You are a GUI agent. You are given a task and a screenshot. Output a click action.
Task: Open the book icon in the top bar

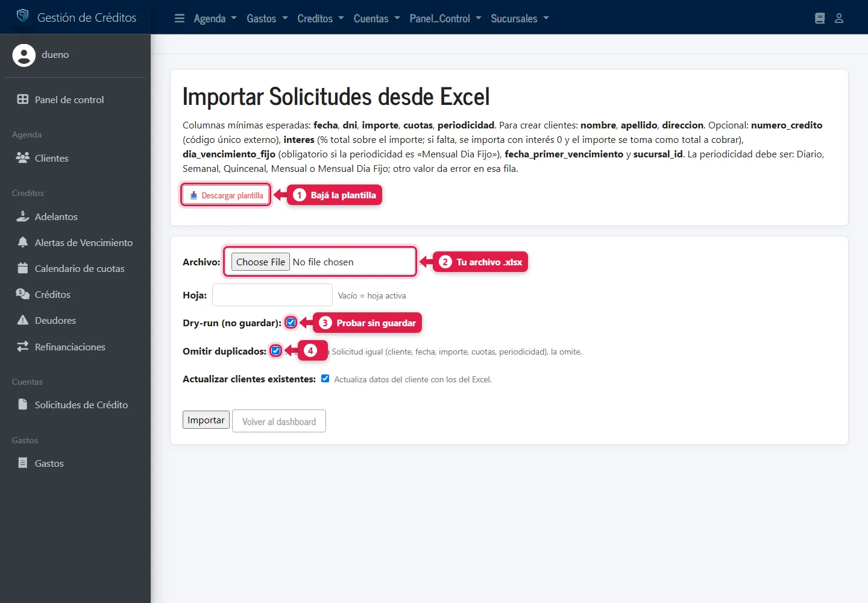pyautogui.click(x=820, y=18)
